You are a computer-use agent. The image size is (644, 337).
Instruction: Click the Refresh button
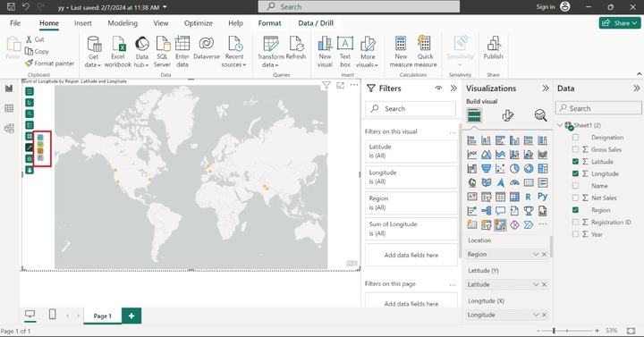tap(296, 48)
